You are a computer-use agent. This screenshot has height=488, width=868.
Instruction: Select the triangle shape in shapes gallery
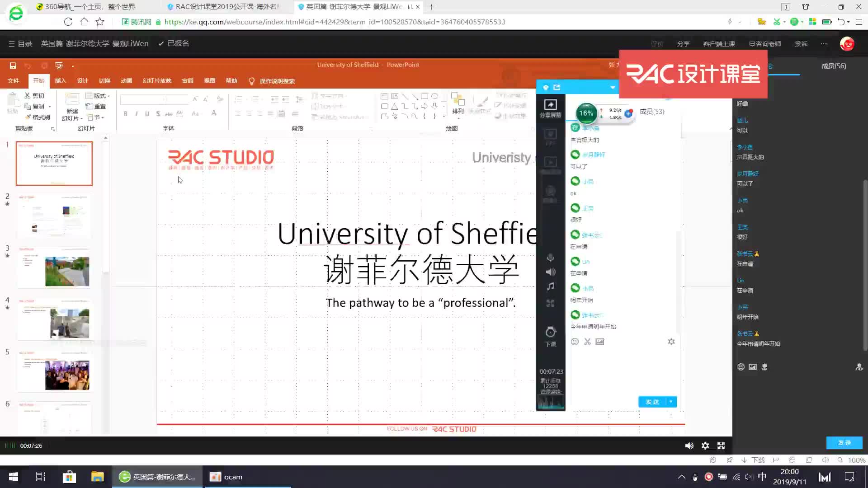(394, 107)
